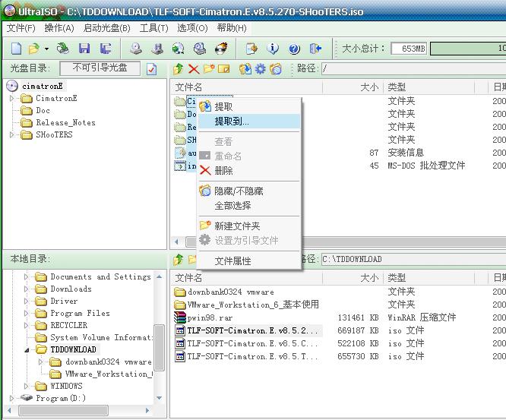Select the Doc folder in disc tree
The image size is (506, 420).
click(43, 110)
